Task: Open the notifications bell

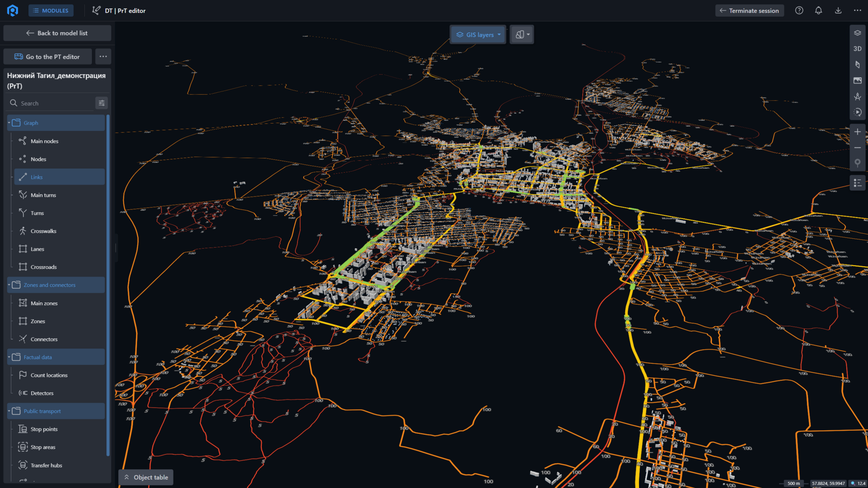Action: point(818,10)
